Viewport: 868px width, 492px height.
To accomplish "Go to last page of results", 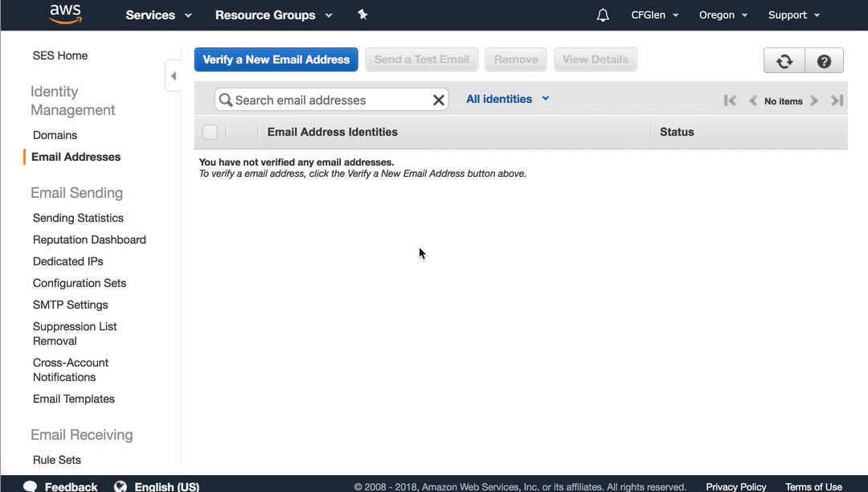I will coord(837,100).
